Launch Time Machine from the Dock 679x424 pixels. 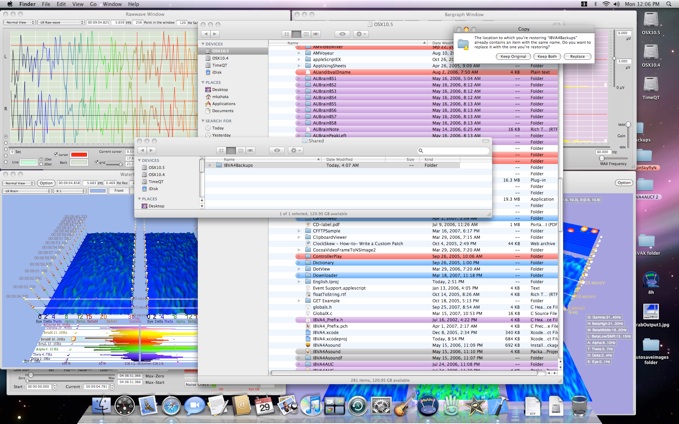(358, 405)
